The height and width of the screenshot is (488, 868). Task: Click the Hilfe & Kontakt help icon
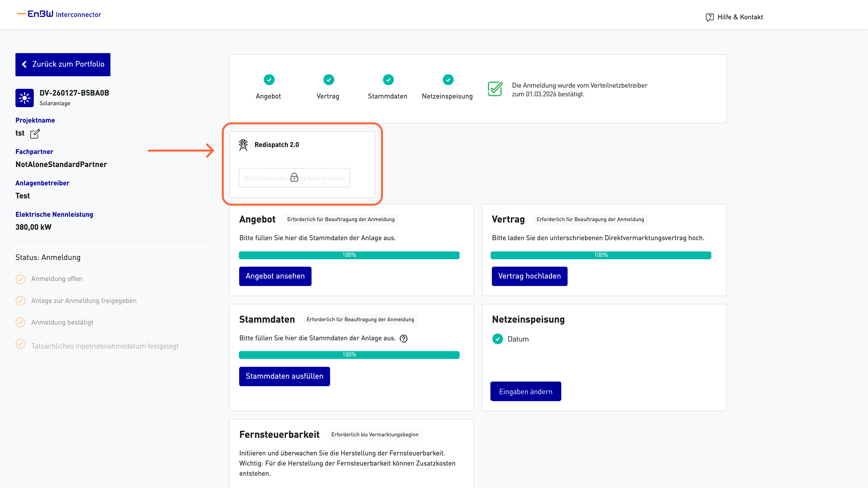[x=709, y=17]
